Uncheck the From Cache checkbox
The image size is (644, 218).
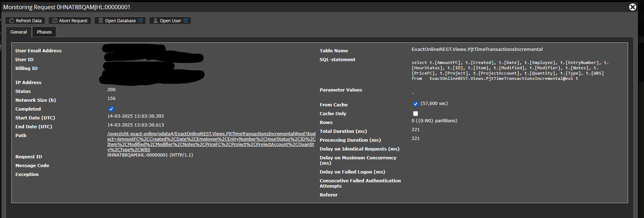[416, 104]
